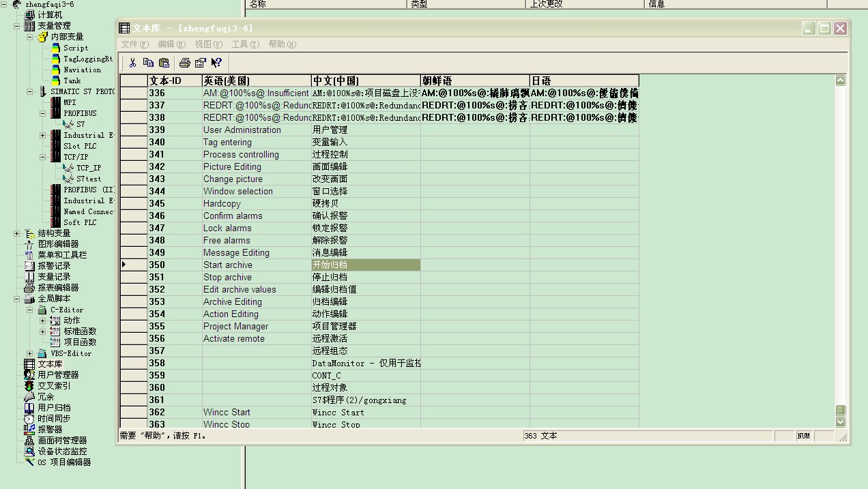Collapse the 内部变量 tree node
The height and width of the screenshot is (489, 868).
tap(30, 37)
